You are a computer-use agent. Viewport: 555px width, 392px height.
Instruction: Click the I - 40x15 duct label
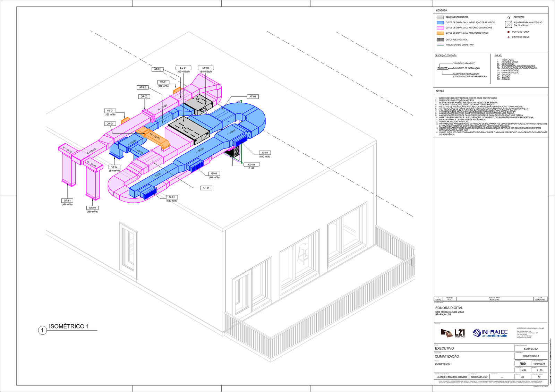[x=138, y=151]
